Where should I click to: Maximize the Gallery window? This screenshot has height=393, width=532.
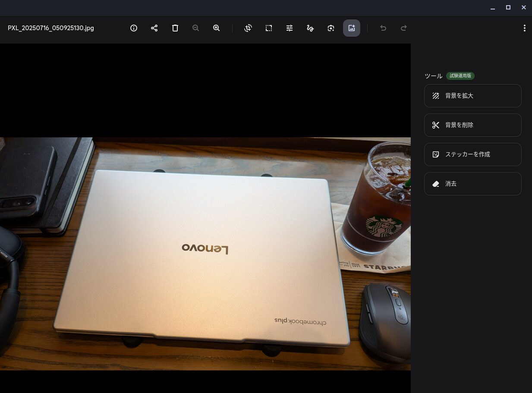[508, 8]
